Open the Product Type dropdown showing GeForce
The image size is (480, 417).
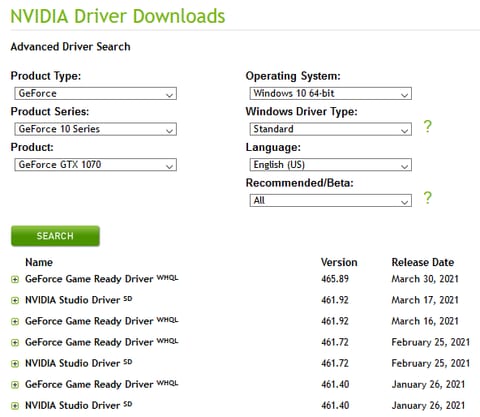[x=95, y=93]
